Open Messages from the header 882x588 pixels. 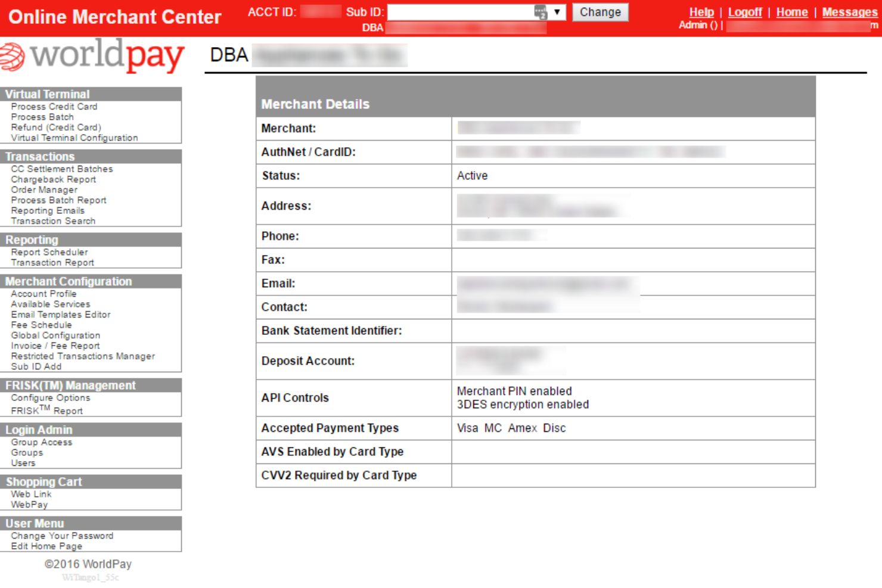[850, 12]
